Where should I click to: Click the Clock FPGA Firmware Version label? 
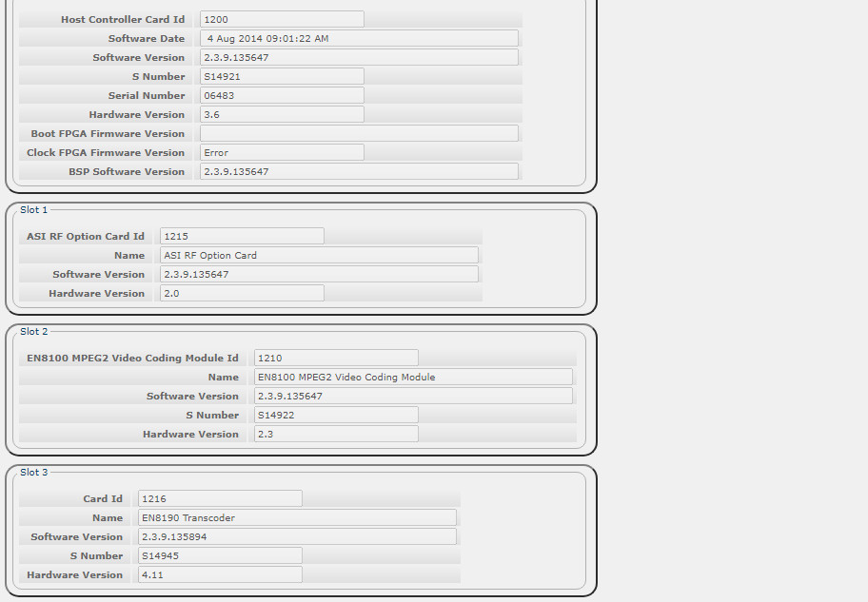106,153
